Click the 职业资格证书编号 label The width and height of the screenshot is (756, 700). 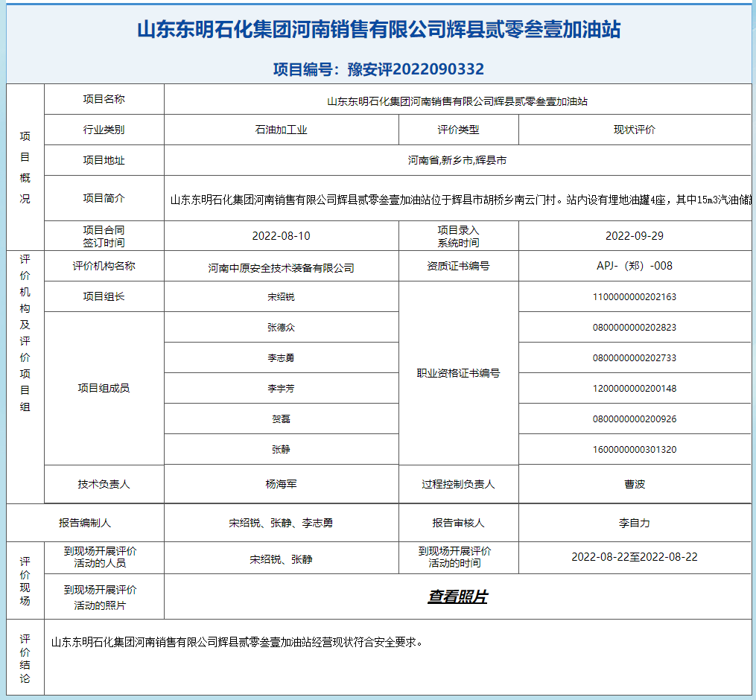coord(459,373)
